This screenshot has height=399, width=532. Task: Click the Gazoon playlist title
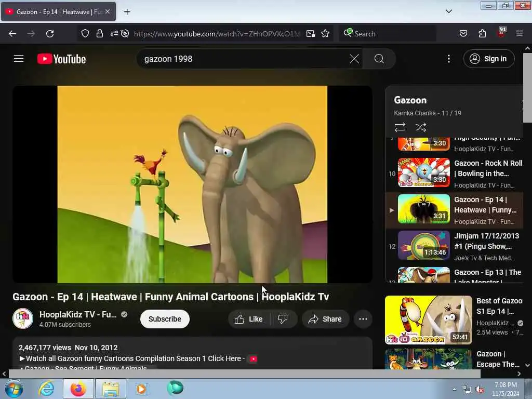(410, 100)
